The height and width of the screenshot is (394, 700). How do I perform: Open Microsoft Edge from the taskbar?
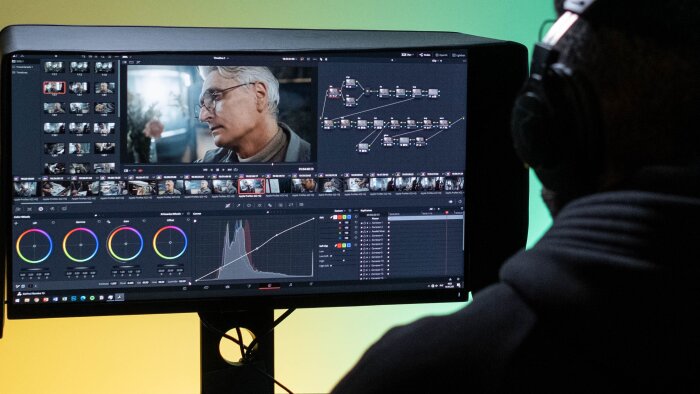(x=83, y=298)
